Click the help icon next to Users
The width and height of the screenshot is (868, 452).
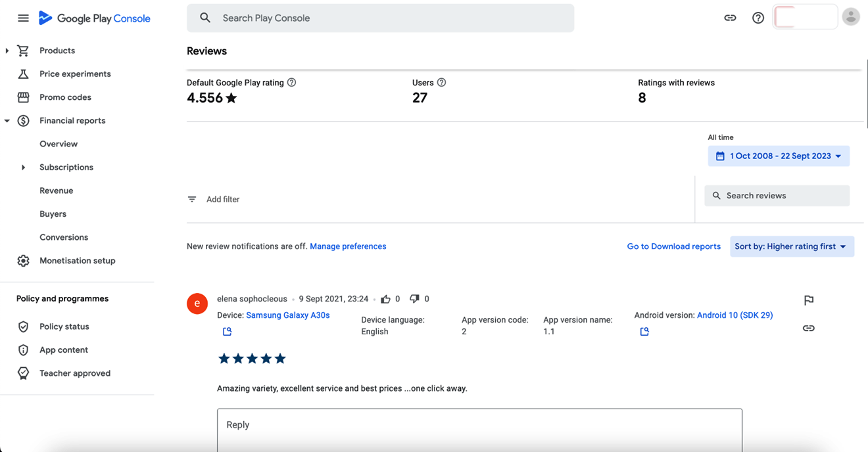441,83
